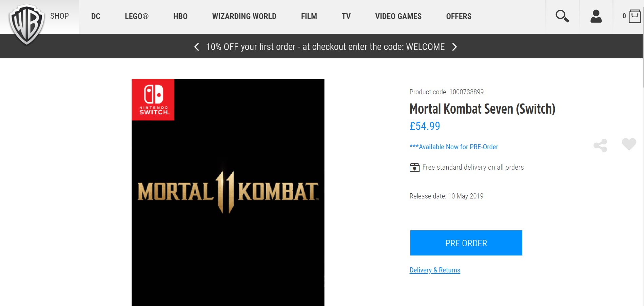The image size is (644, 306).
Task: Go back in promo banner with left chevron
Action: [x=196, y=46]
